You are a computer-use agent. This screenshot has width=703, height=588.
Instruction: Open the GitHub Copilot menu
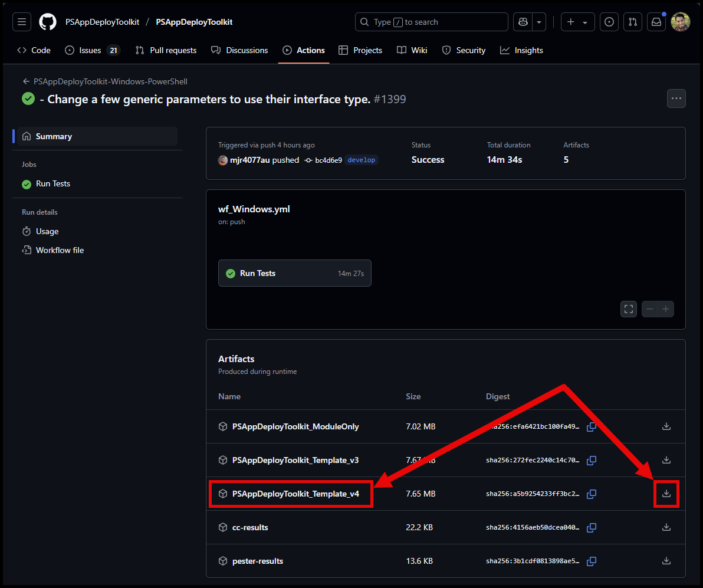pos(523,22)
